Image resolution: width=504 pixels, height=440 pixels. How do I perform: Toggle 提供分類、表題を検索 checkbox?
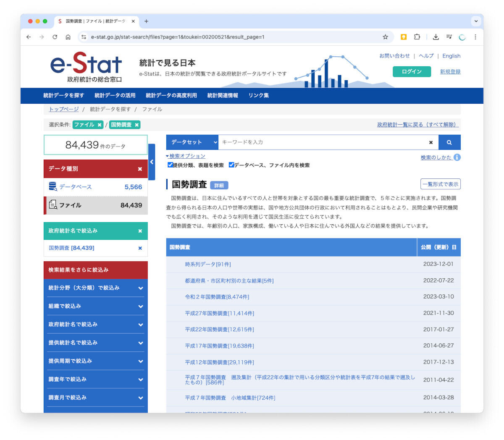[170, 165]
